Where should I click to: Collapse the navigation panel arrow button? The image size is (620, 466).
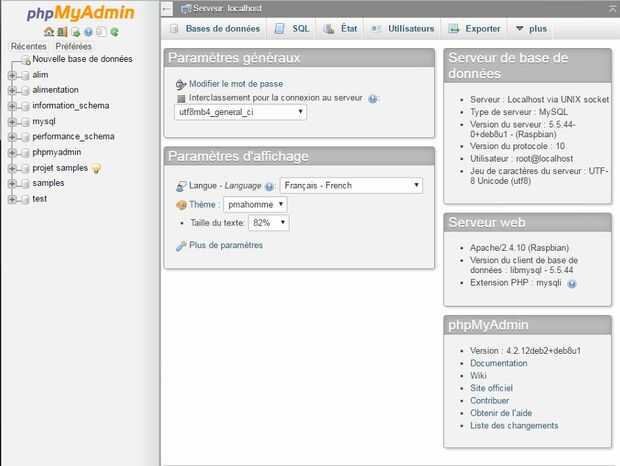coord(167,9)
